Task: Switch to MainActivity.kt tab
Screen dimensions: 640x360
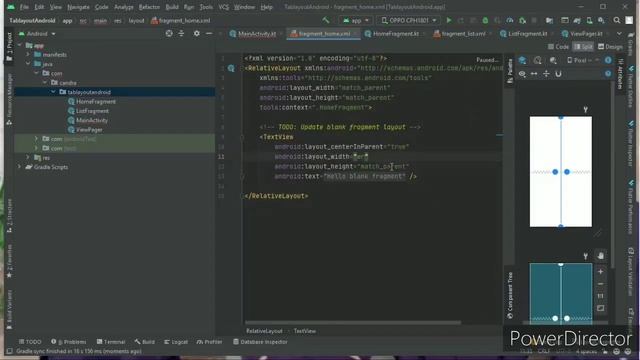Action: tap(253, 33)
